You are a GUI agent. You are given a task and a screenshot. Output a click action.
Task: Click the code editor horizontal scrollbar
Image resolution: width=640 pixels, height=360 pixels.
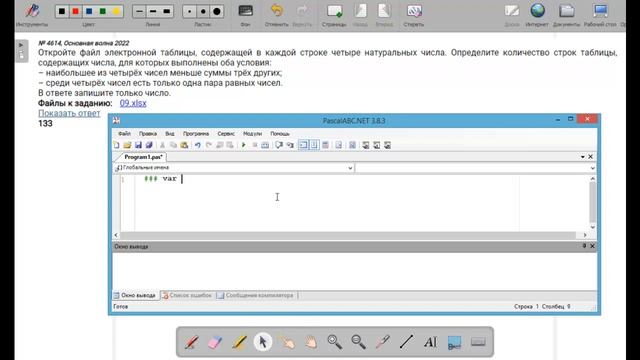(350, 235)
